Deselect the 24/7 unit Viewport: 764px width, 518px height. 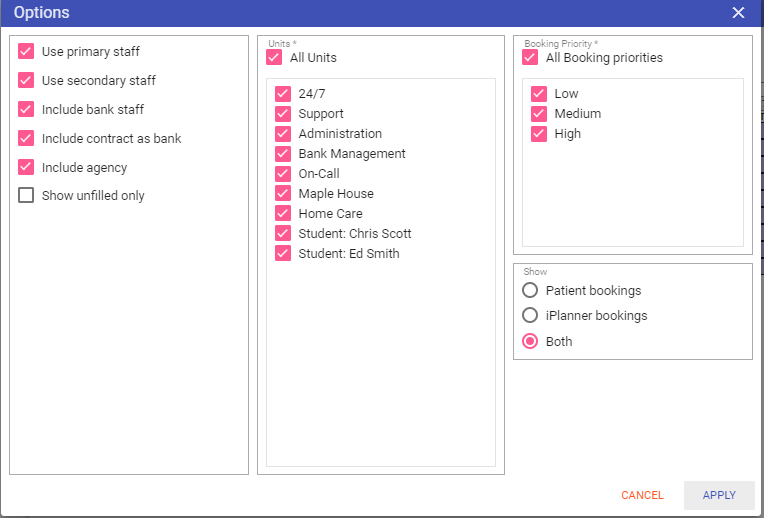point(283,94)
